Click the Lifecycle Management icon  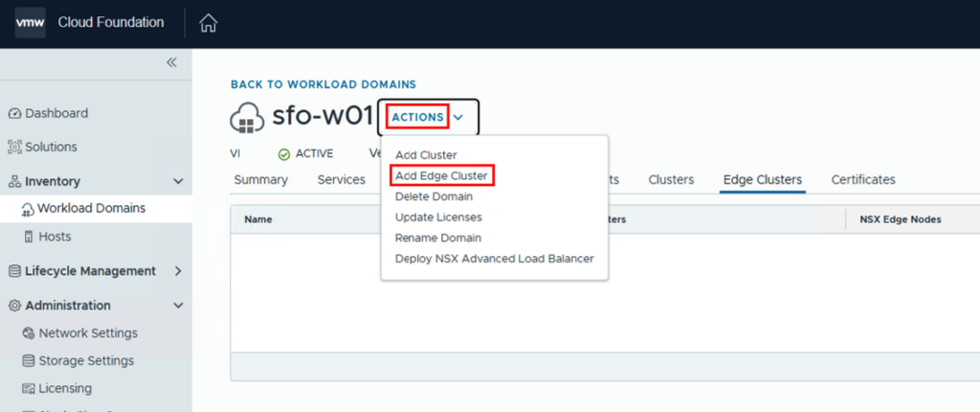coord(14,272)
